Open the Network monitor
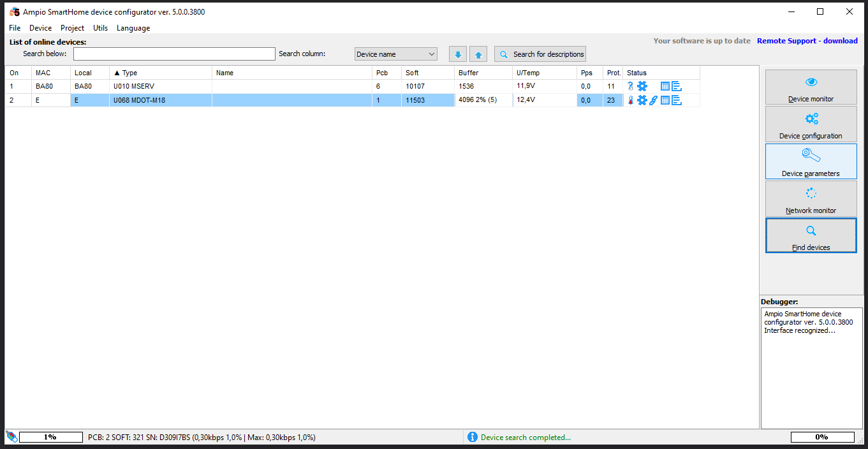Image resolution: width=868 pixels, height=449 pixels. tap(811, 198)
